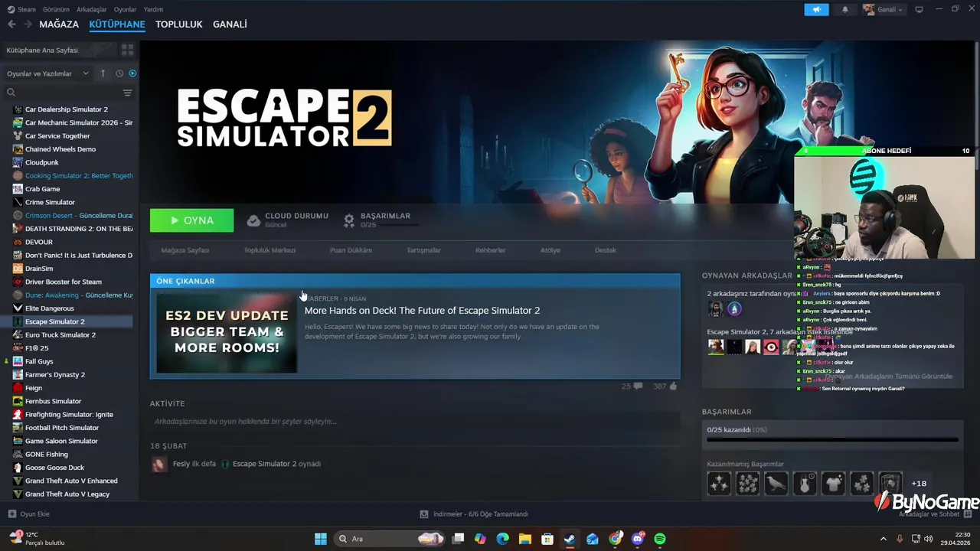Go back with the navigation left arrow
This screenshot has height=551, width=980.
click(x=11, y=24)
